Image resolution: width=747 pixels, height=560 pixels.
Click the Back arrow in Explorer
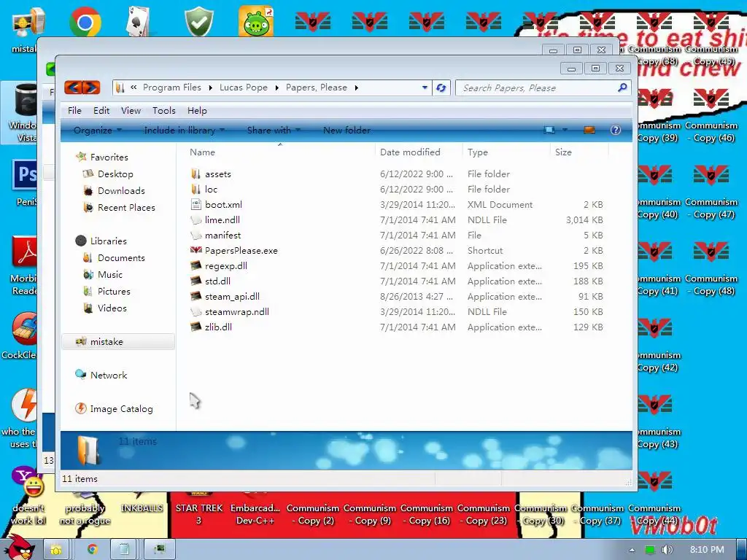click(x=73, y=87)
